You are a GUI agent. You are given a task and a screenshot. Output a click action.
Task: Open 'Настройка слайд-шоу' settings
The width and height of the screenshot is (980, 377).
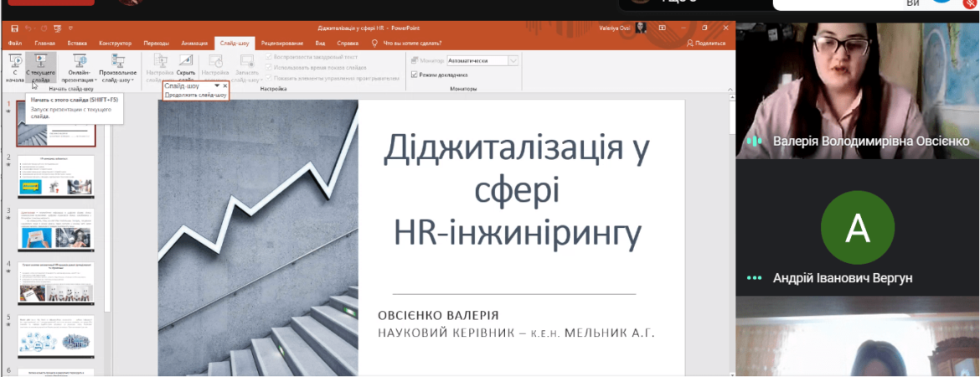tap(159, 68)
